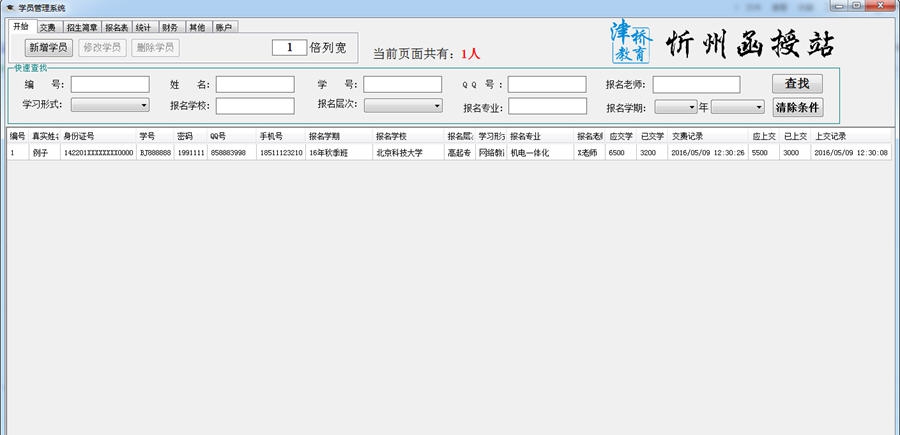Click the 清除条件 button
This screenshot has width=900, height=435.
(797, 107)
